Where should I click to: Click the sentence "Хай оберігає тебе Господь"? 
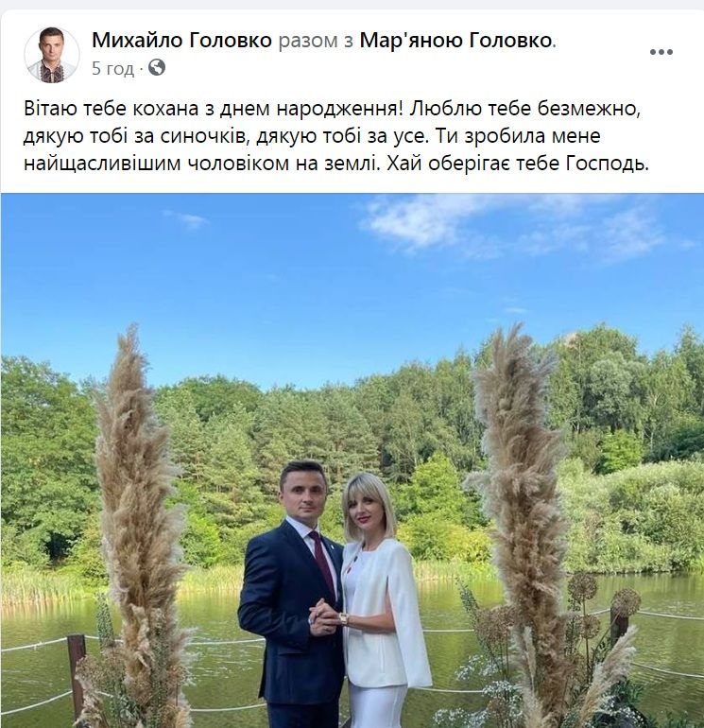click(x=516, y=165)
